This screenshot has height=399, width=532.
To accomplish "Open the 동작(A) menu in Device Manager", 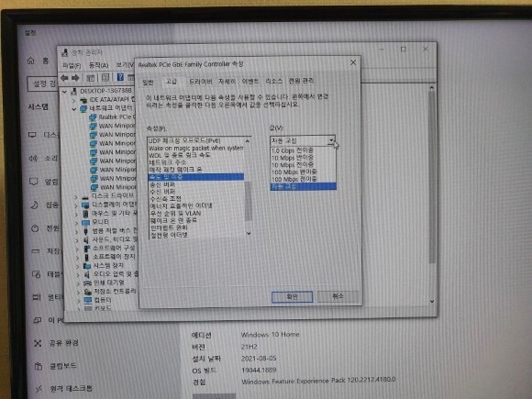I will [98, 65].
